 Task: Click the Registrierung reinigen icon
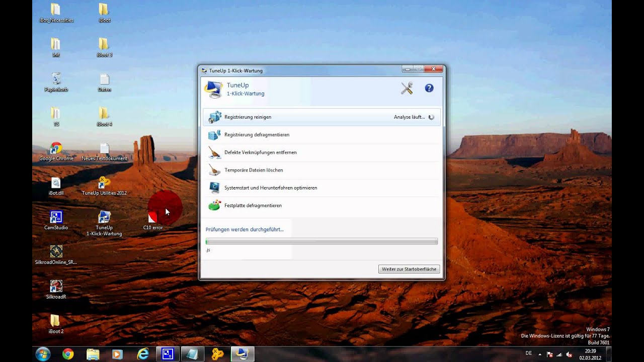(215, 117)
